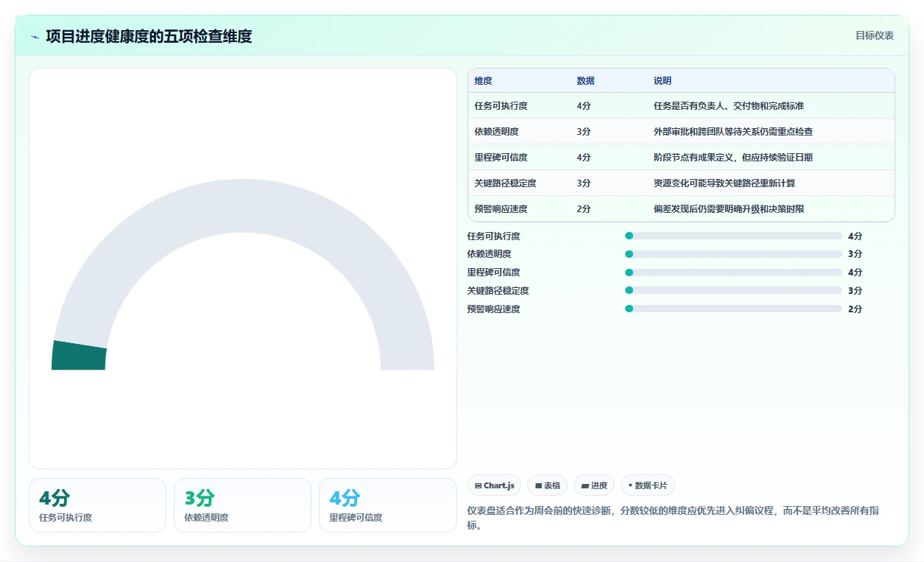Click the 维度 column header
Viewport: 924px width, 562px height.
[484, 81]
